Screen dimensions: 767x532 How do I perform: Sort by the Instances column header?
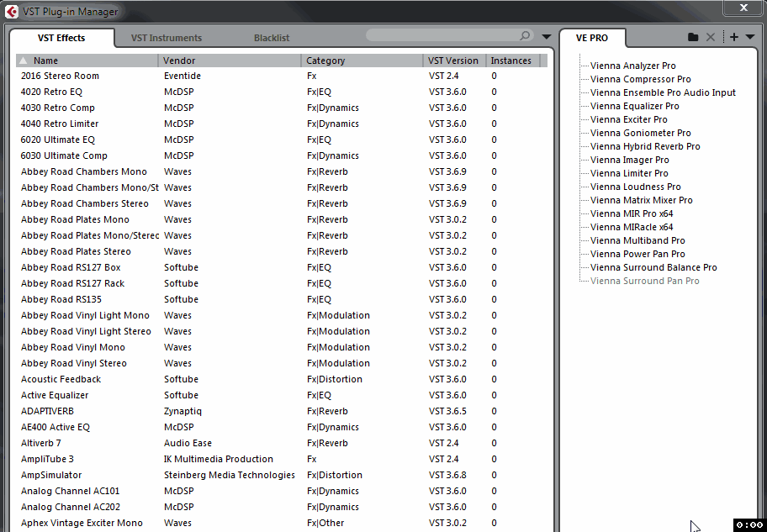coord(513,61)
